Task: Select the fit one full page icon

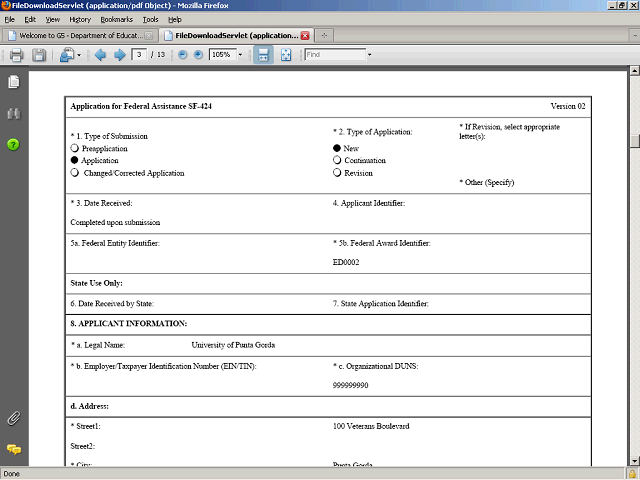Action: point(286,55)
